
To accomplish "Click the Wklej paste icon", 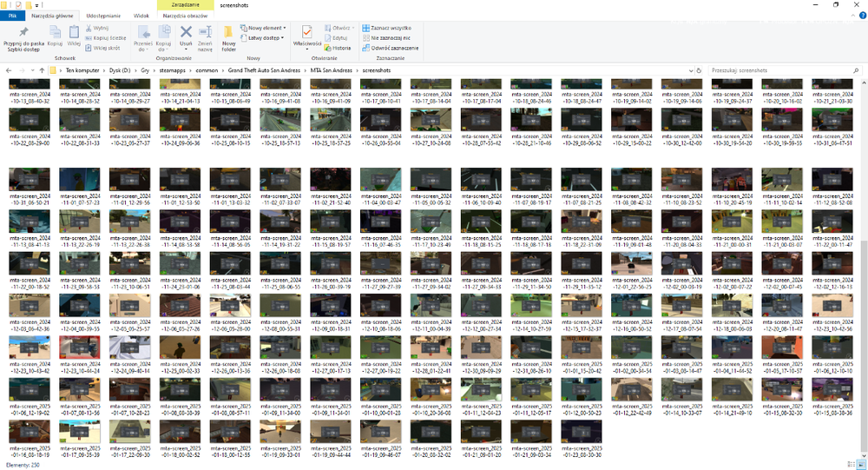I will pos(74,31).
